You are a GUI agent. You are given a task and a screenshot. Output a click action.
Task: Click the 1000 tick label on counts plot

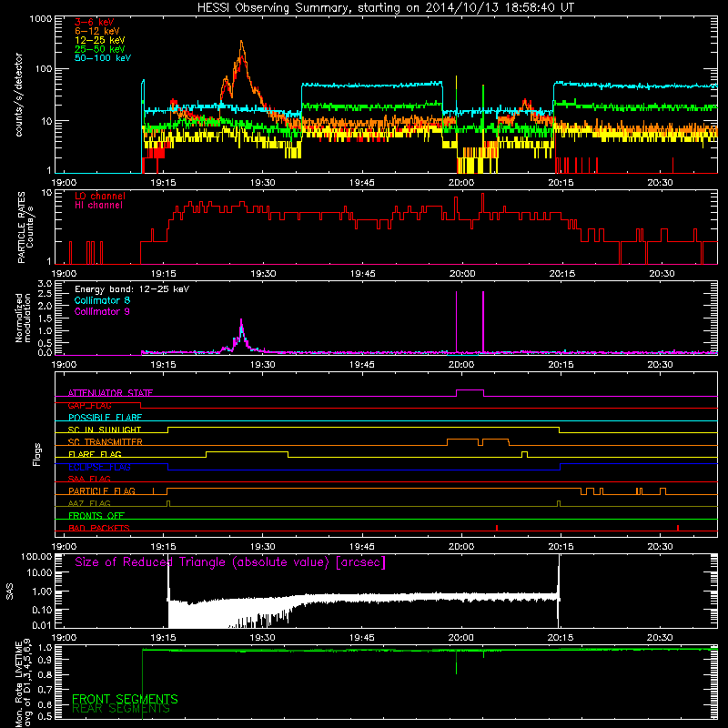coord(40,19)
